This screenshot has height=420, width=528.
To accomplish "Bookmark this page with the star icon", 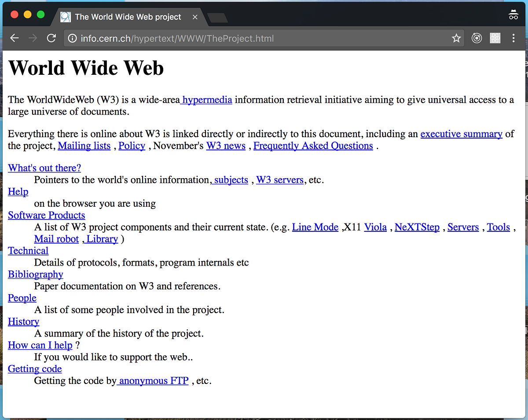I will (456, 38).
